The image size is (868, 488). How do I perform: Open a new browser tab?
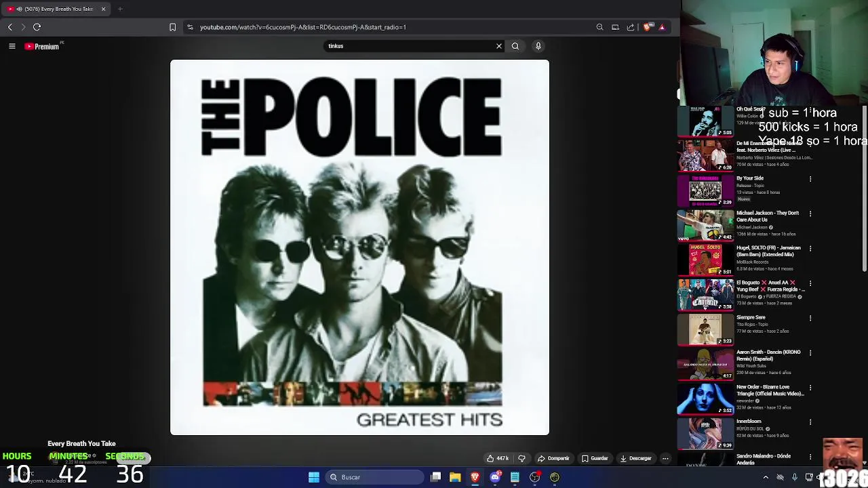pos(120,9)
